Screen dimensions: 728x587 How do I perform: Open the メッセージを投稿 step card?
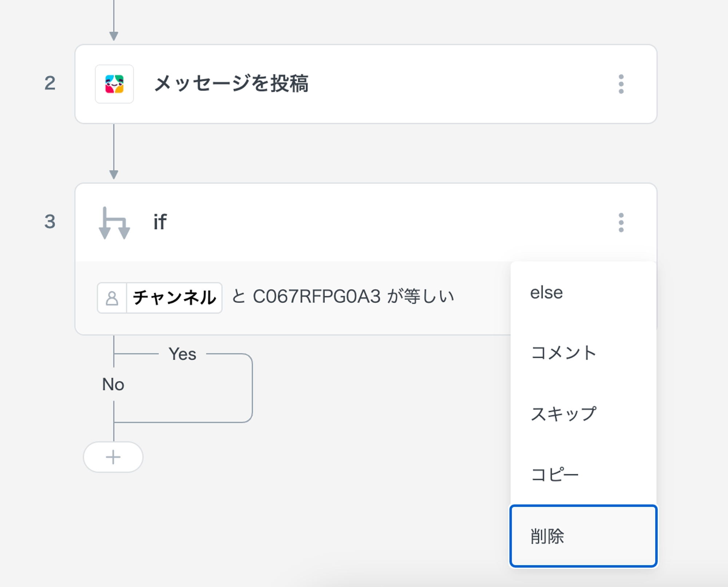click(364, 84)
